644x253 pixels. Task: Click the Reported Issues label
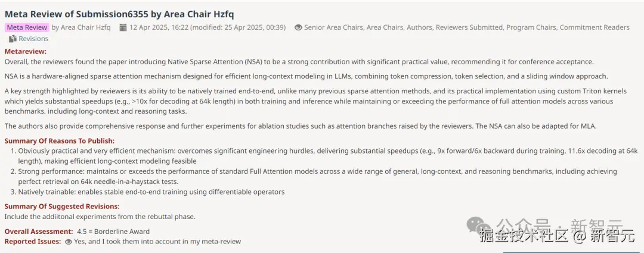click(33, 242)
